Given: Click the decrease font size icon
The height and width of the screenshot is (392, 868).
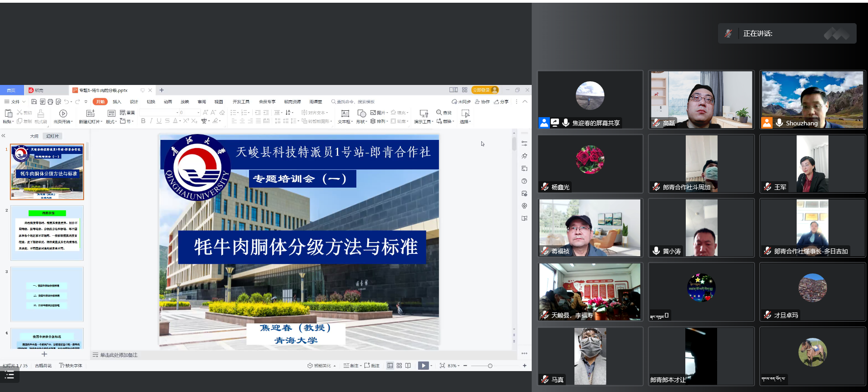Looking at the screenshot, I should point(213,112).
